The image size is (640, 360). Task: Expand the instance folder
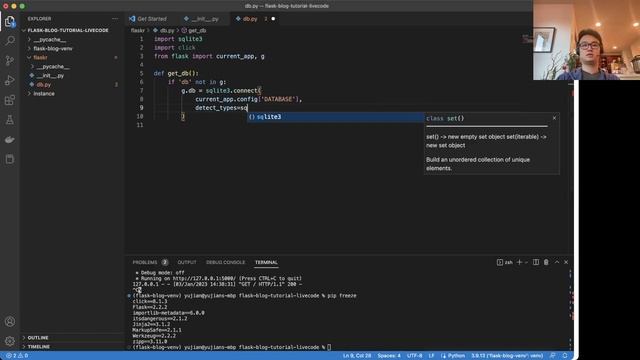coord(44,93)
